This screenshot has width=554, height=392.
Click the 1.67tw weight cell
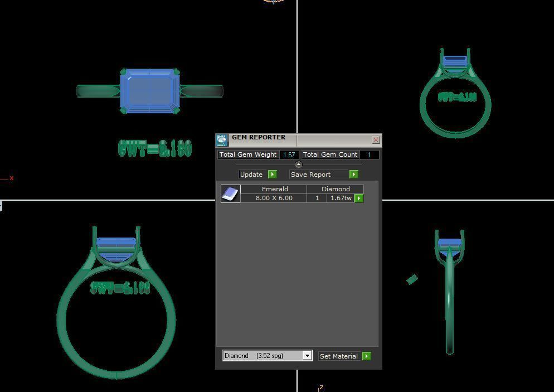[341, 199]
